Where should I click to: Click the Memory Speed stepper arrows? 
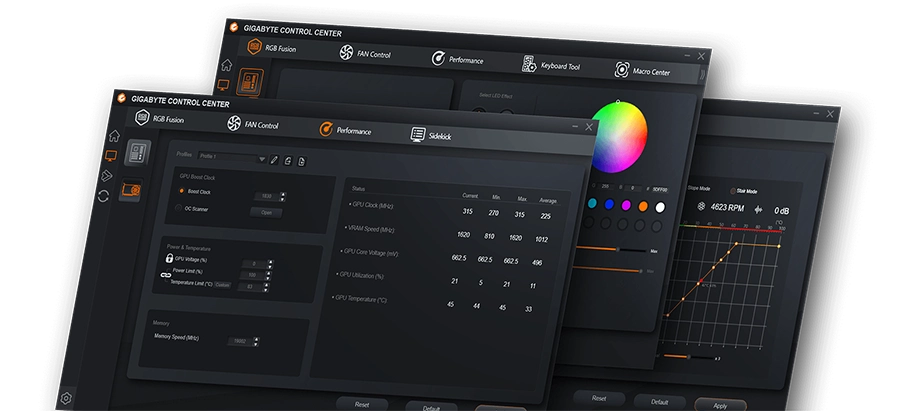coord(256,342)
